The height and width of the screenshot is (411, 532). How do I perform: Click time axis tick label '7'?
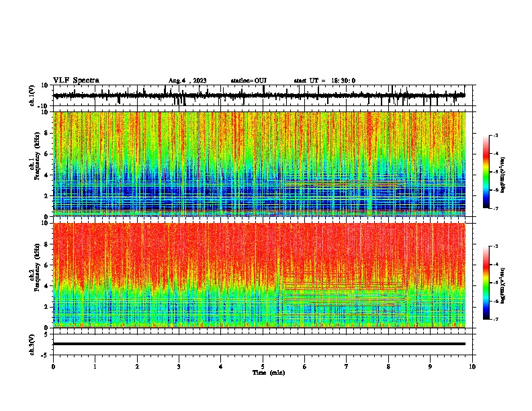347,367
